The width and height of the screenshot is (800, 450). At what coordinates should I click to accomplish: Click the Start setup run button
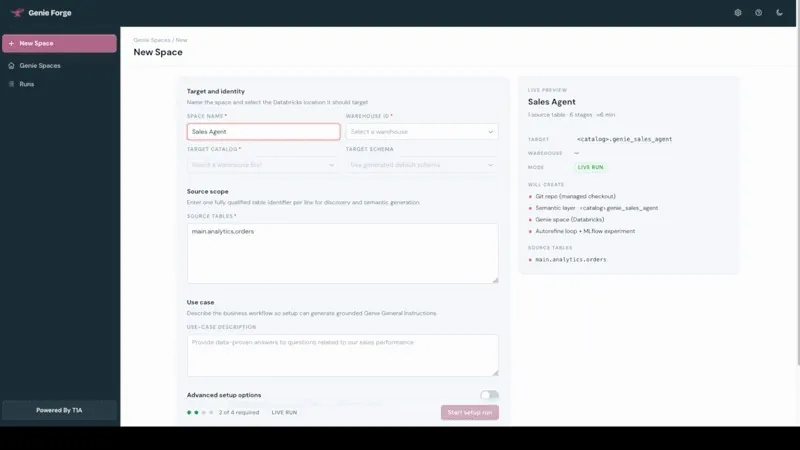pyautogui.click(x=470, y=412)
